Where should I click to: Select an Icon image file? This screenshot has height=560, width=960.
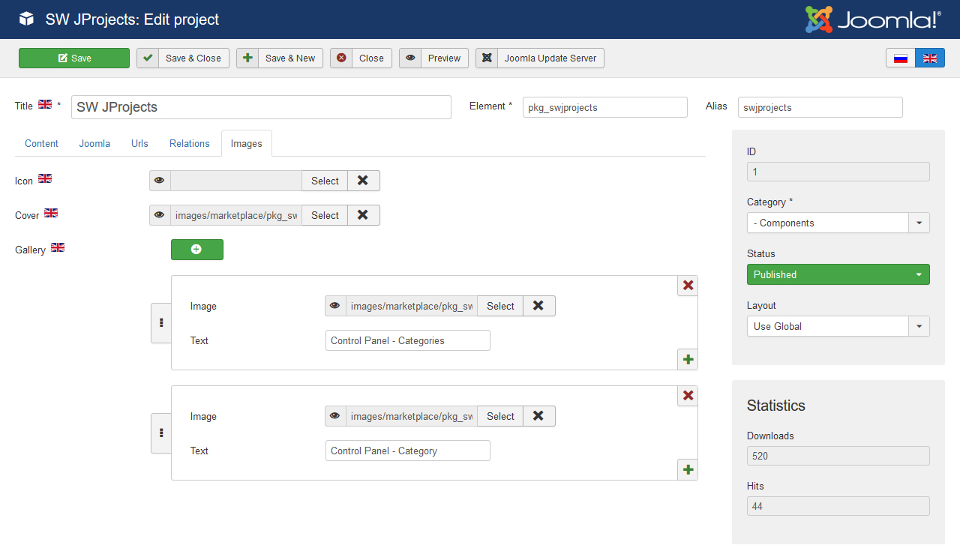pos(325,181)
